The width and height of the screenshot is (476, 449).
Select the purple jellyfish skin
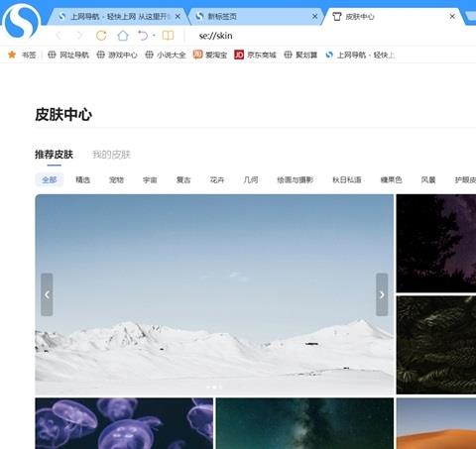click(124, 423)
